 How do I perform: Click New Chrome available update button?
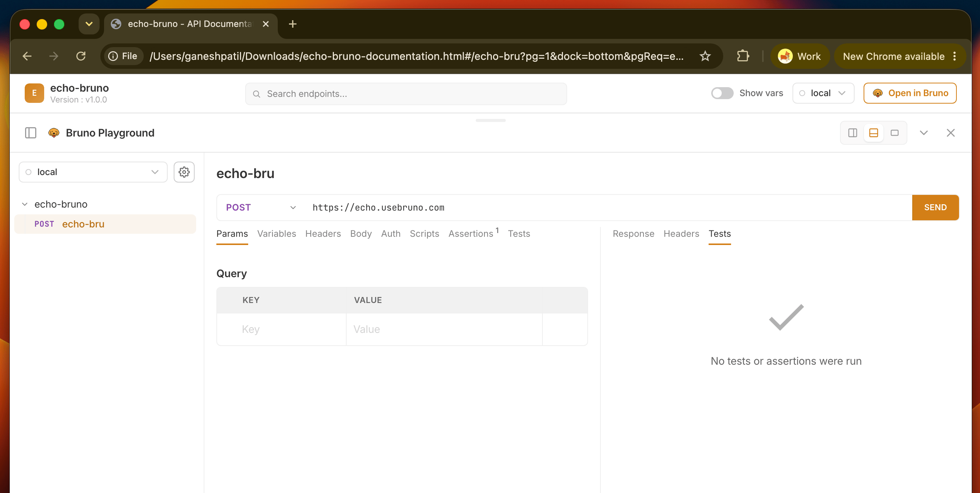[893, 56]
